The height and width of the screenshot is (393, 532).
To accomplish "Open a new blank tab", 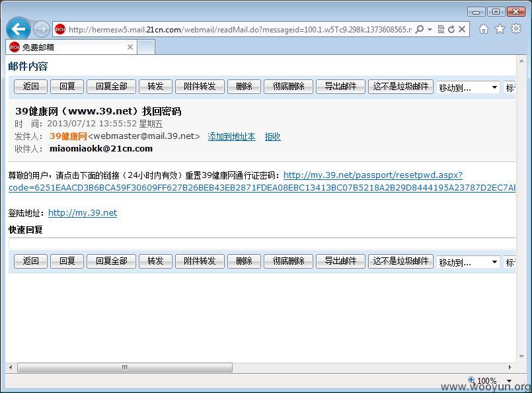I will [147, 47].
